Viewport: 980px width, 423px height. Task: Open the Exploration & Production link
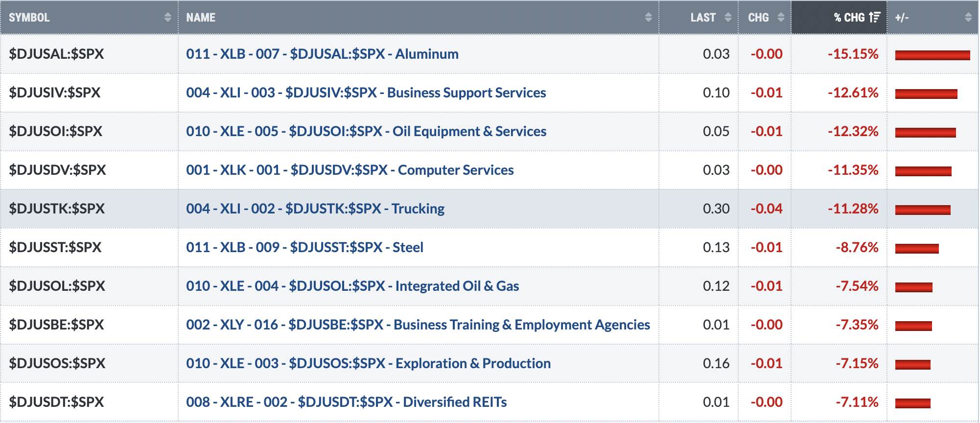368,363
